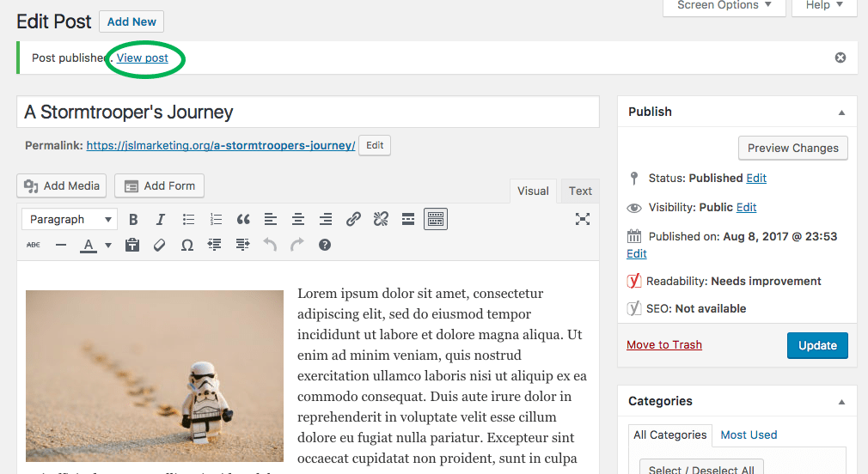Open keyboard shortcuts help icon
The image size is (868, 474).
[325, 245]
